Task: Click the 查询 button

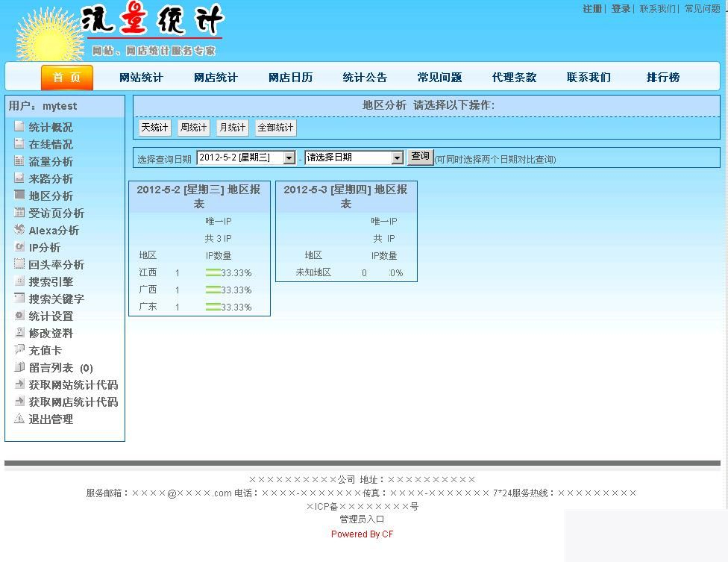Action: [420, 157]
